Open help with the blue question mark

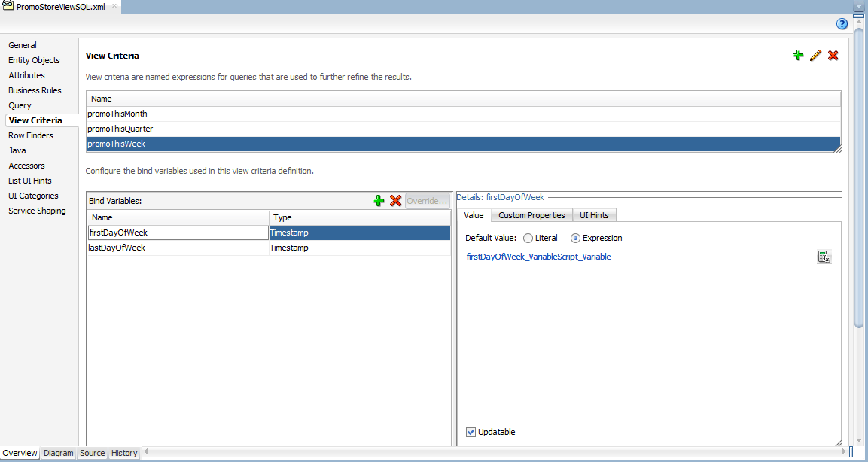click(x=842, y=24)
